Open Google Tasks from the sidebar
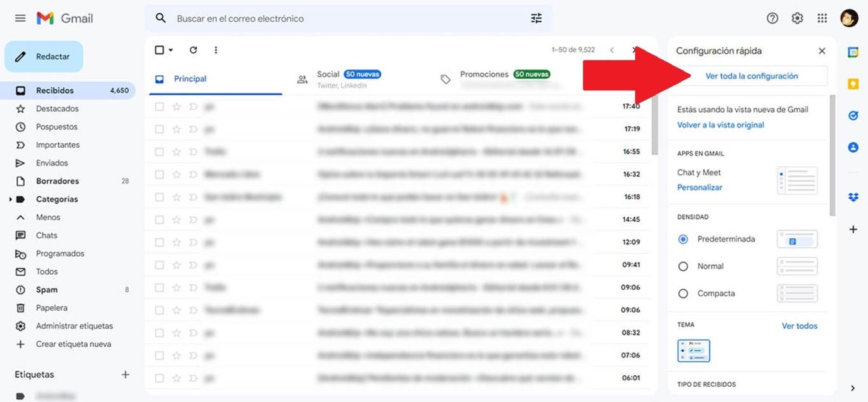Image resolution: width=868 pixels, height=402 pixels. pyautogui.click(x=853, y=115)
